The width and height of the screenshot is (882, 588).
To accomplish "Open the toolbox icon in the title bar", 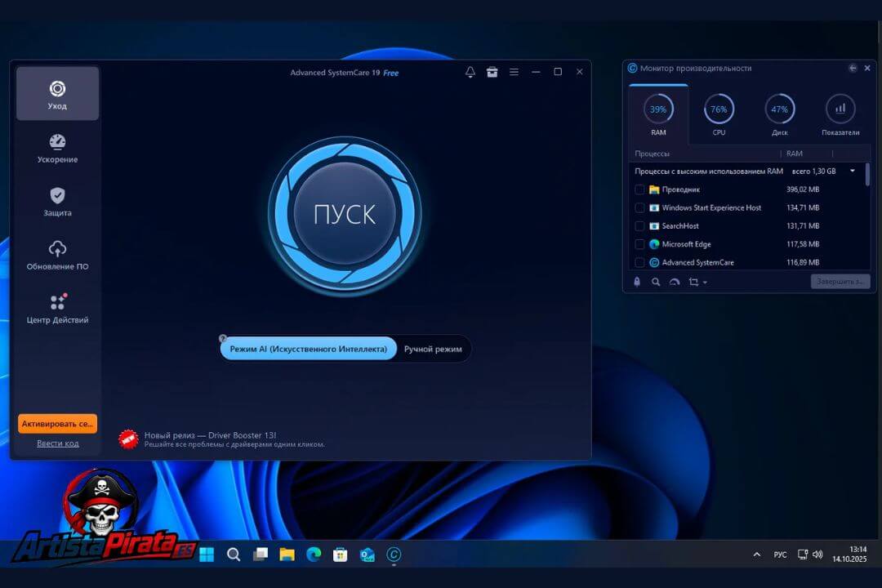I will [x=492, y=72].
